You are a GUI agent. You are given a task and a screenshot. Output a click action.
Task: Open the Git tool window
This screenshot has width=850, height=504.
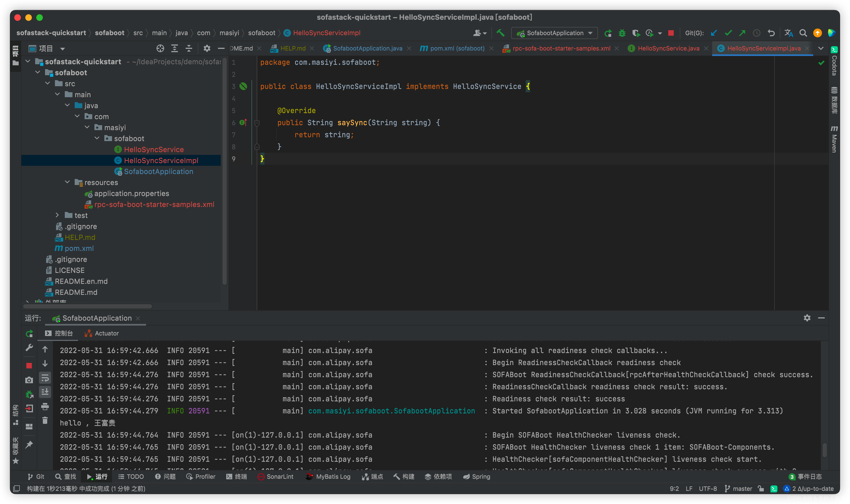click(36, 477)
